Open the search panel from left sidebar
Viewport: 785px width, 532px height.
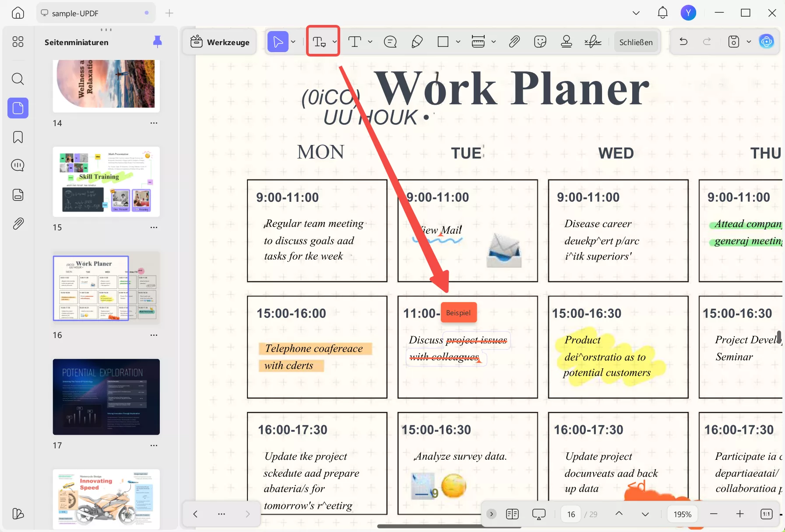[x=18, y=79]
